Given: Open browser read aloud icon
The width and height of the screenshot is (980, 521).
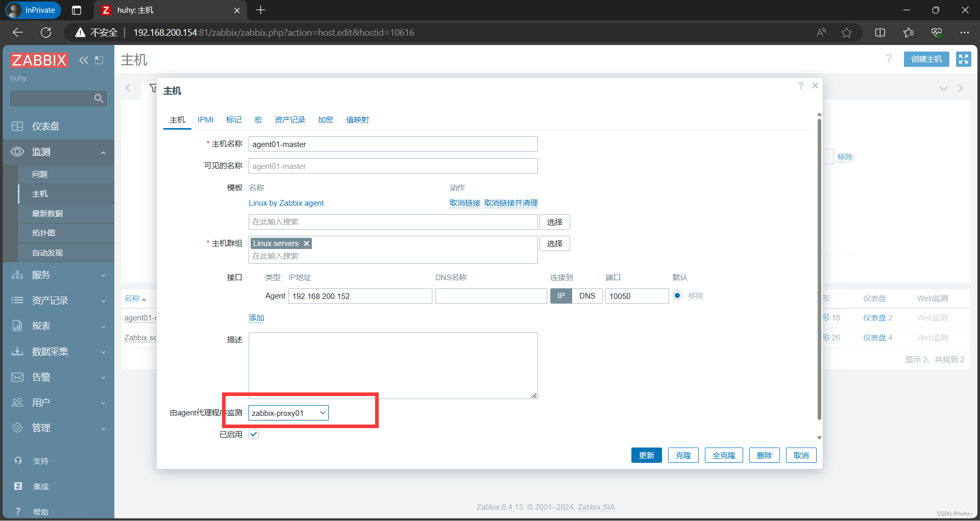Looking at the screenshot, I should [x=821, y=33].
